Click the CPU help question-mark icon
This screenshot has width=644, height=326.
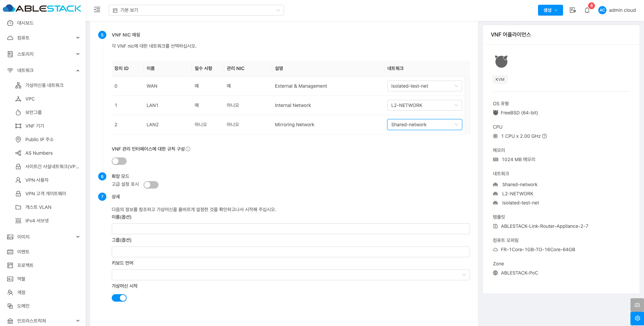tap(544, 136)
